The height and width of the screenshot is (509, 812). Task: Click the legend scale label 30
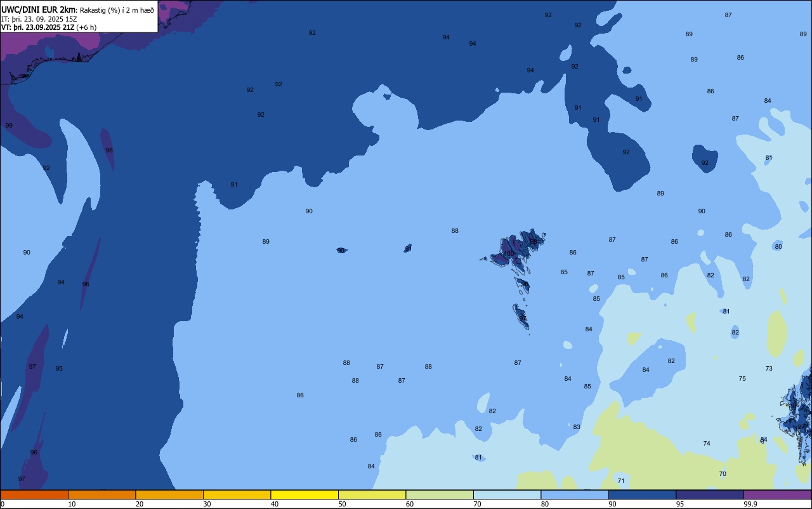click(207, 504)
